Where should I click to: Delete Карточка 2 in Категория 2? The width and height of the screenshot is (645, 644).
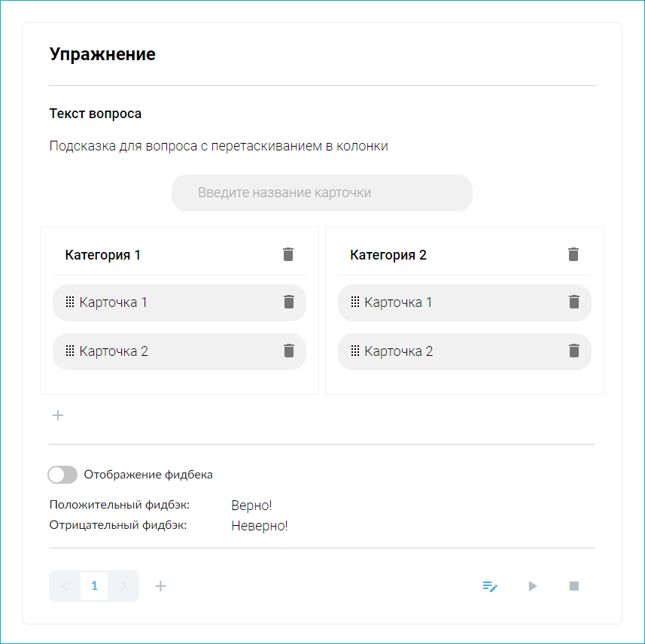(574, 351)
